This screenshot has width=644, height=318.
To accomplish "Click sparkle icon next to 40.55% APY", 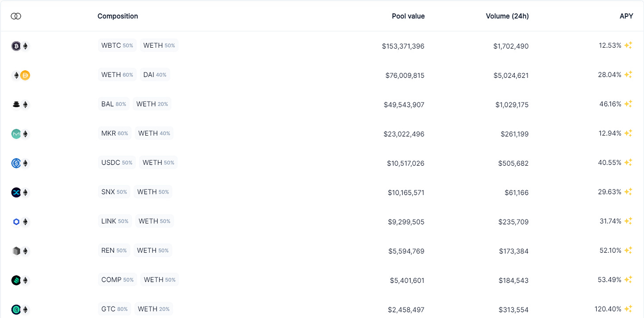I will coord(628,163).
